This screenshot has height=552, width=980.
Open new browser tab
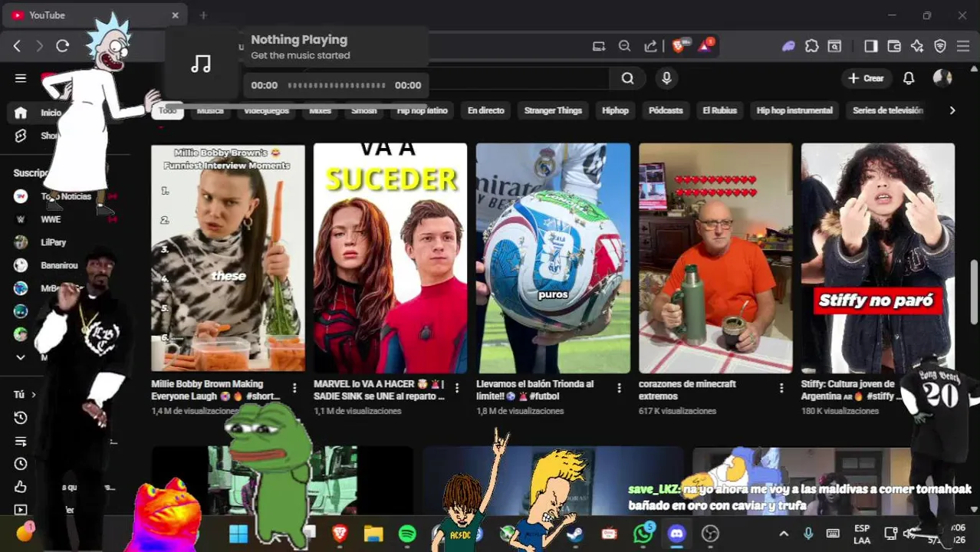[x=203, y=15]
